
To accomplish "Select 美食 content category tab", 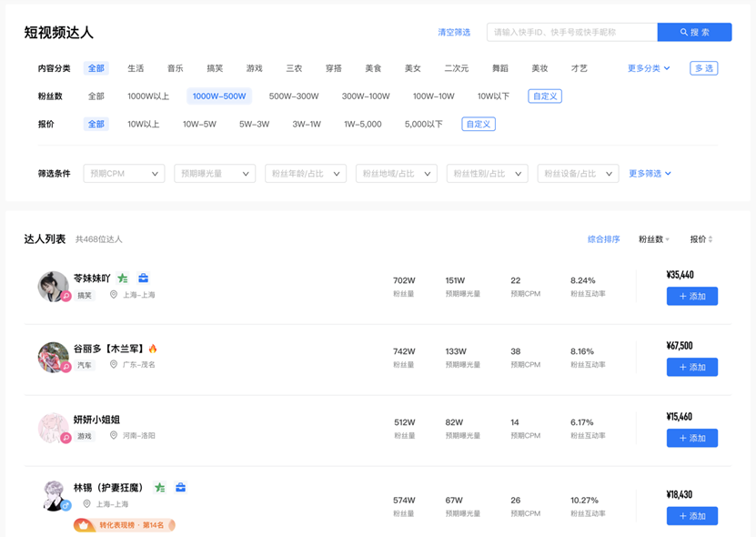I will click(373, 68).
